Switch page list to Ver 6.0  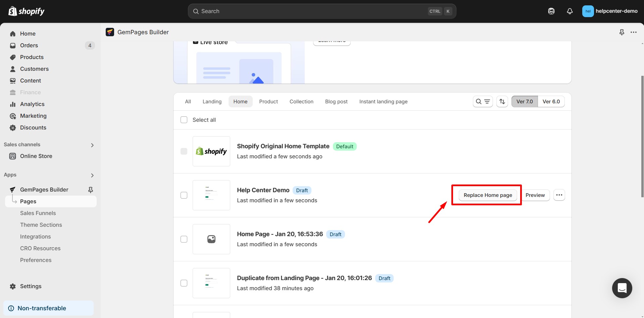point(551,101)
